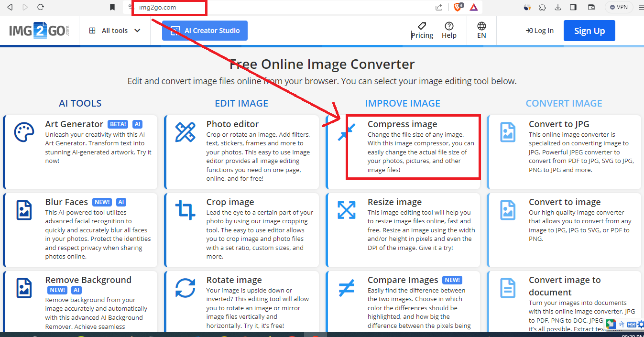The height and width of the screenshot is (337, 644).
Task: Click the Compress image arrows icon
Action: pyautogui.click(x=346, y=132)
